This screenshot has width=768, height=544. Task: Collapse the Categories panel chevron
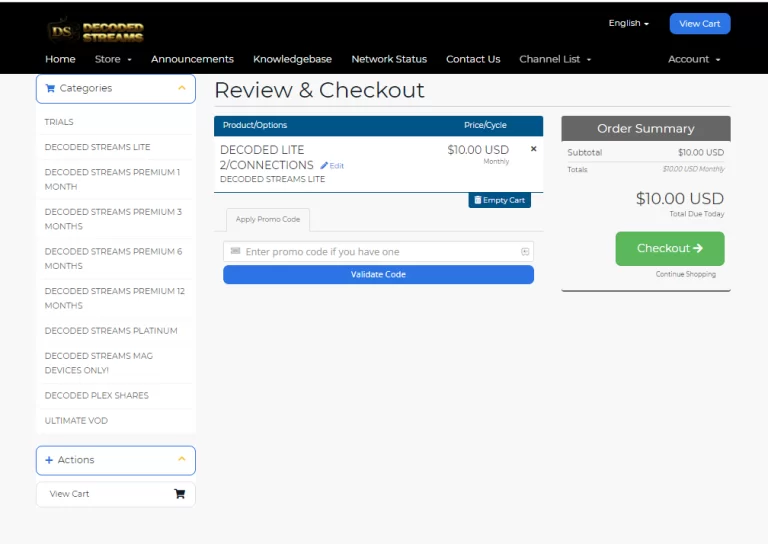point(182,88)
